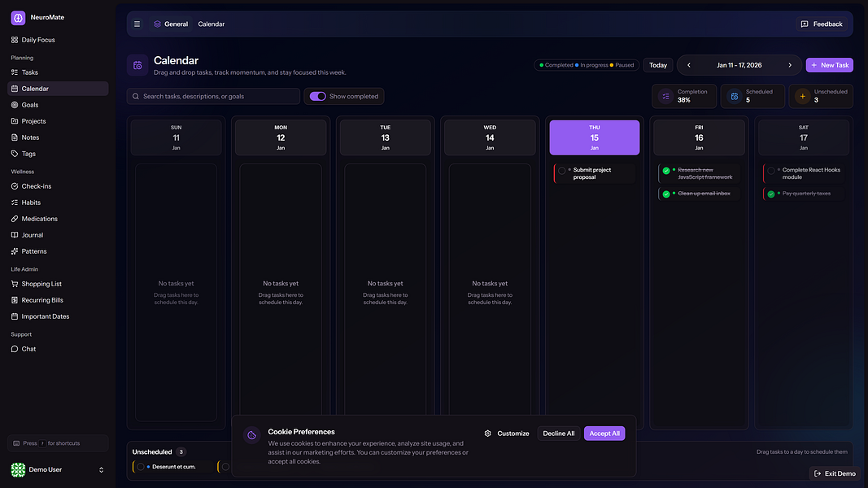Click the Jan 11 - 17, 2026 date range
The width and height of the screenshot is (868, 488).
pos(739,65)
